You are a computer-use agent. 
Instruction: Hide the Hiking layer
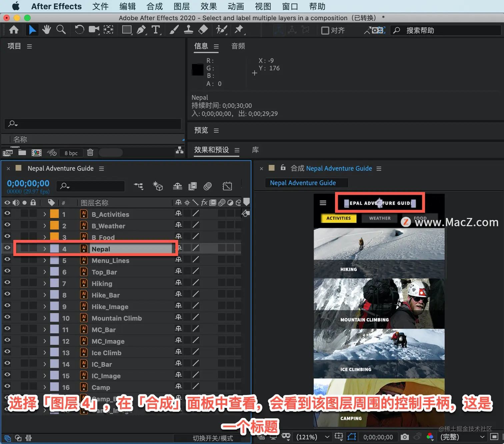coord(7,282)
